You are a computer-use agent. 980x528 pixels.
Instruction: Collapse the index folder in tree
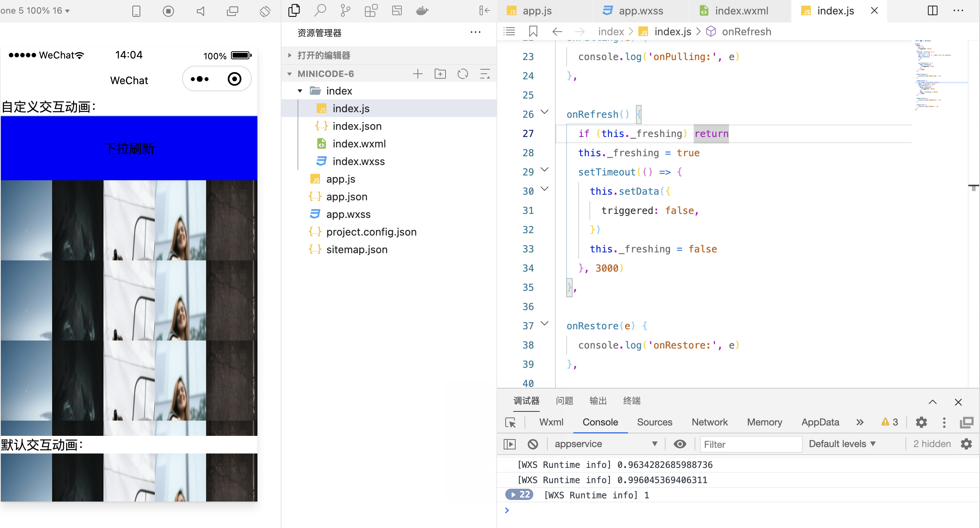pos(300,91)
